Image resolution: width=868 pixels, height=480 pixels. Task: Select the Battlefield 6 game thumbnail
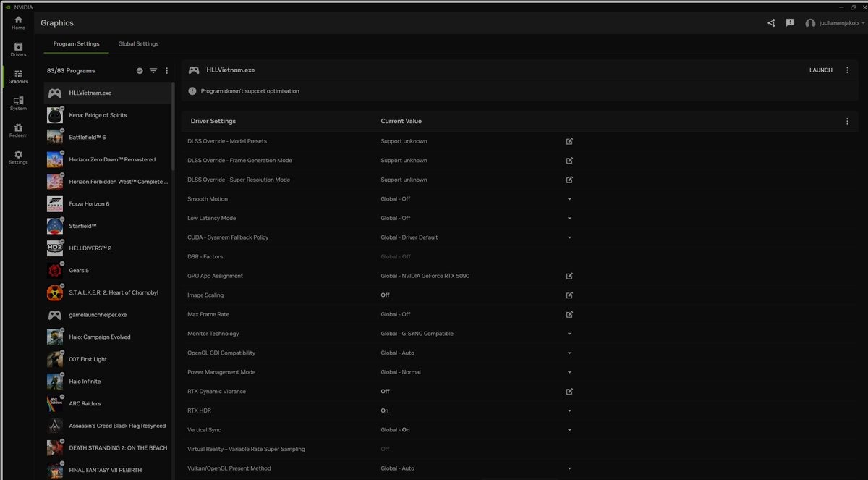(55, 138)
